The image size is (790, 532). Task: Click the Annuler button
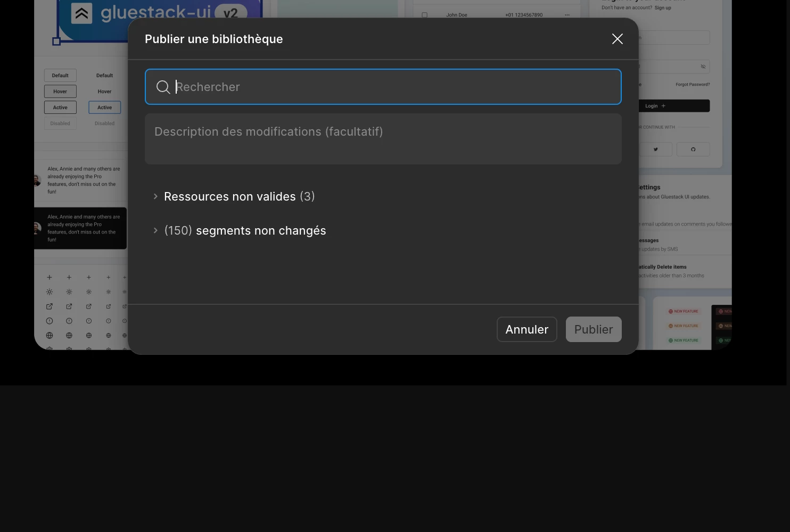[x=527, y=329]
